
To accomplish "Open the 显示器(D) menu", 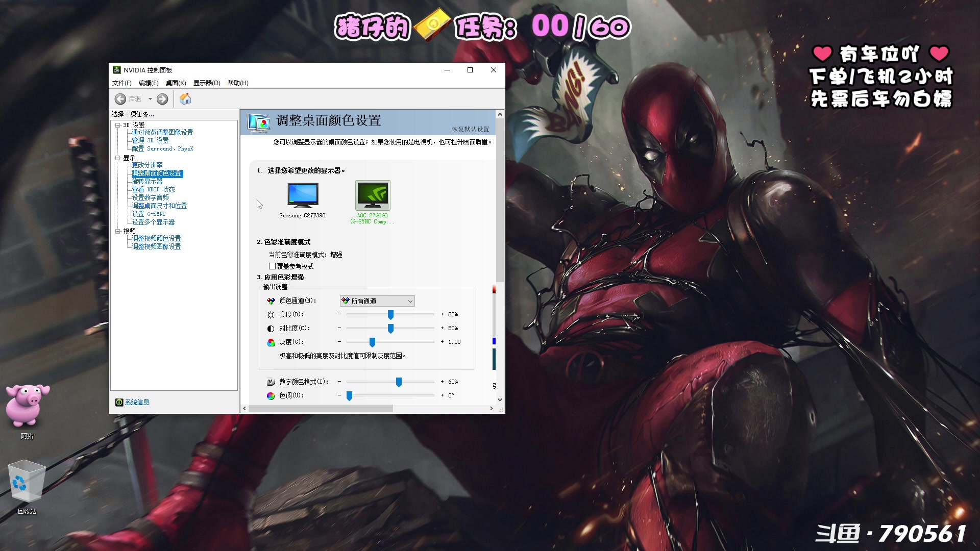I will [207, 83].
